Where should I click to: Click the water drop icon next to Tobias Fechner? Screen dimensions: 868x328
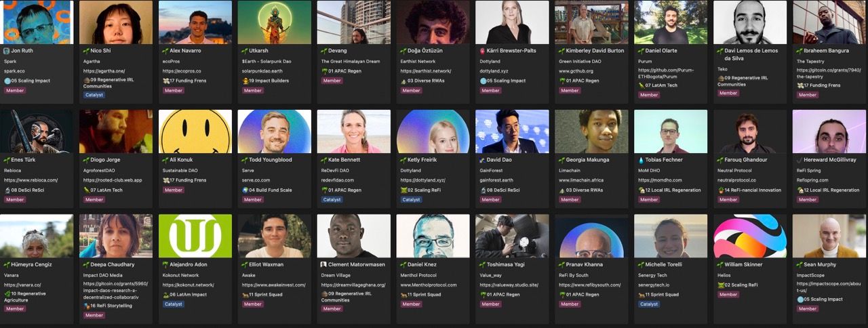click(x=641, y=160)
